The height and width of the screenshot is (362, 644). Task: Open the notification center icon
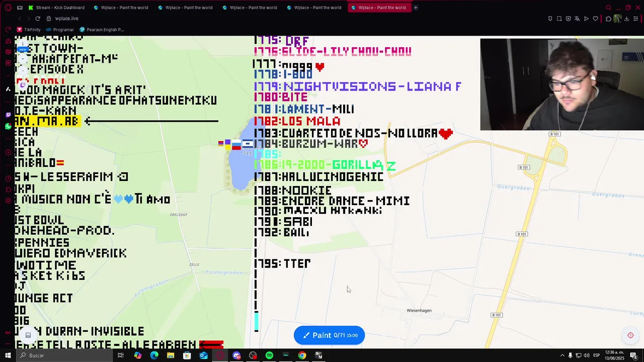click(633, 355)
